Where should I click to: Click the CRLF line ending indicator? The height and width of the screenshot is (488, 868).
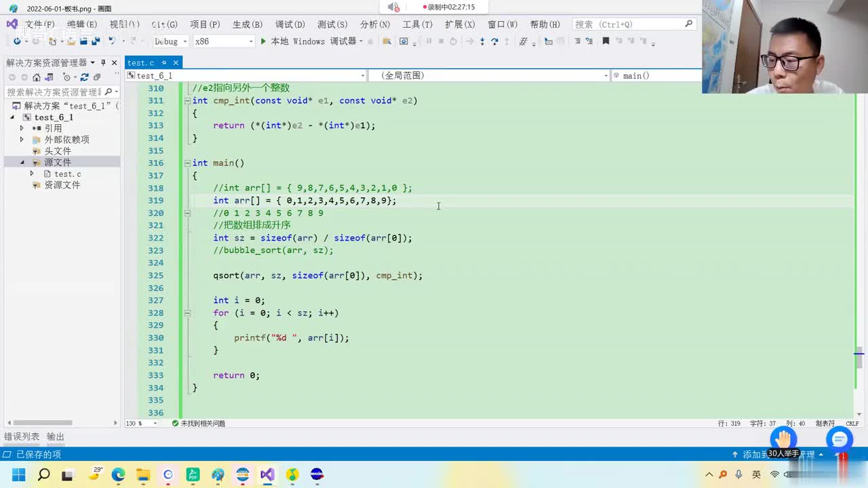[852, 424]
